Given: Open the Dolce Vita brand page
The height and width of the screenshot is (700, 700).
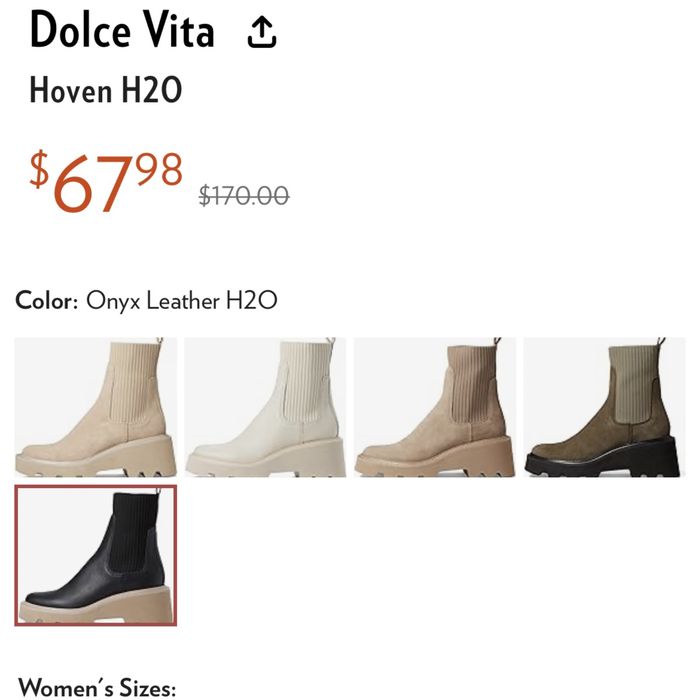Looking at the screenshot, I should coord(122,30).
